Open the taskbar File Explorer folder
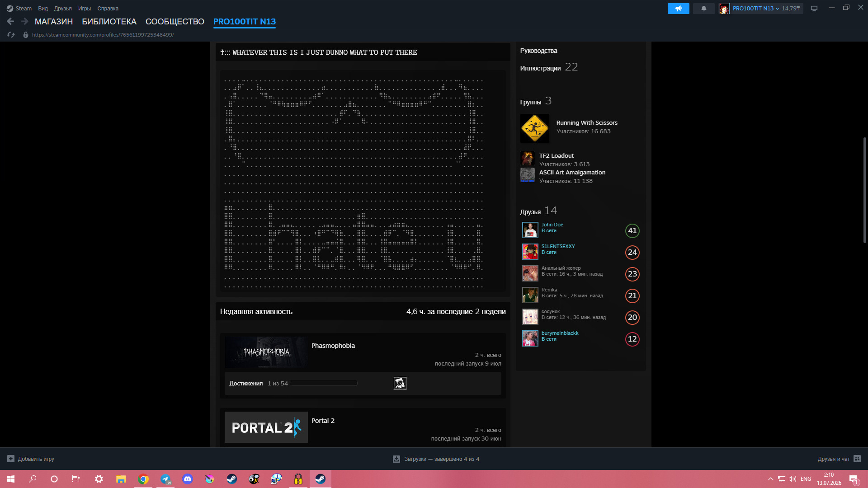Viewport: 868px width, 488px height. pos(121,479)
